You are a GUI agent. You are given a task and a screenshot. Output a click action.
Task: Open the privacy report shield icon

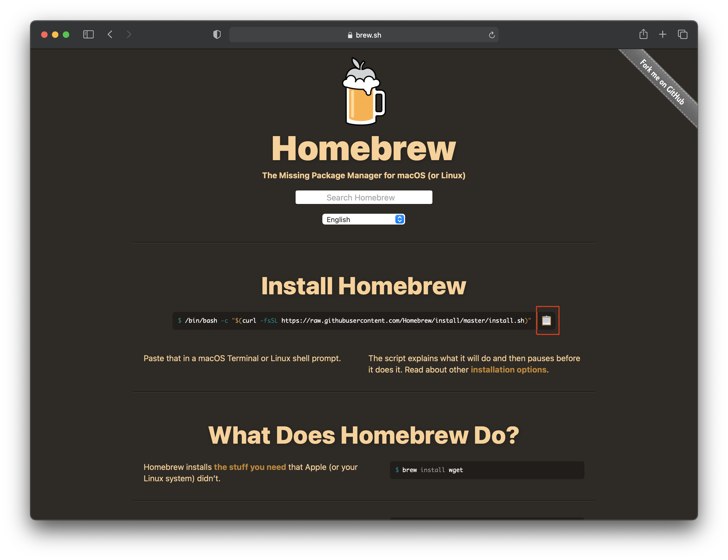(x=217, y=34)
